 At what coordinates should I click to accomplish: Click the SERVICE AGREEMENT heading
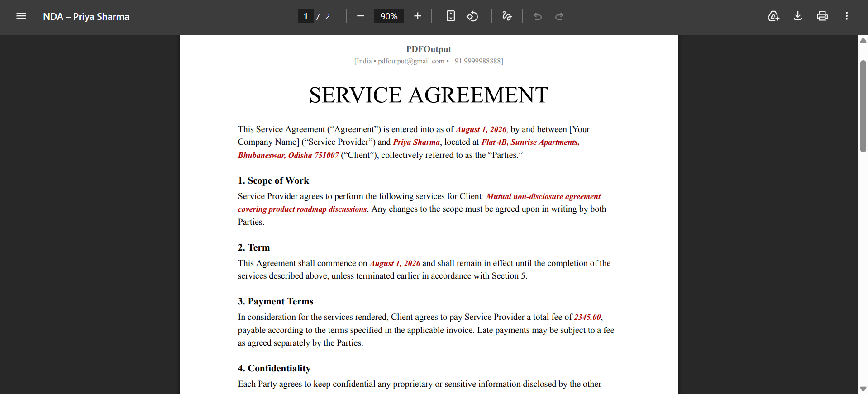429,95
